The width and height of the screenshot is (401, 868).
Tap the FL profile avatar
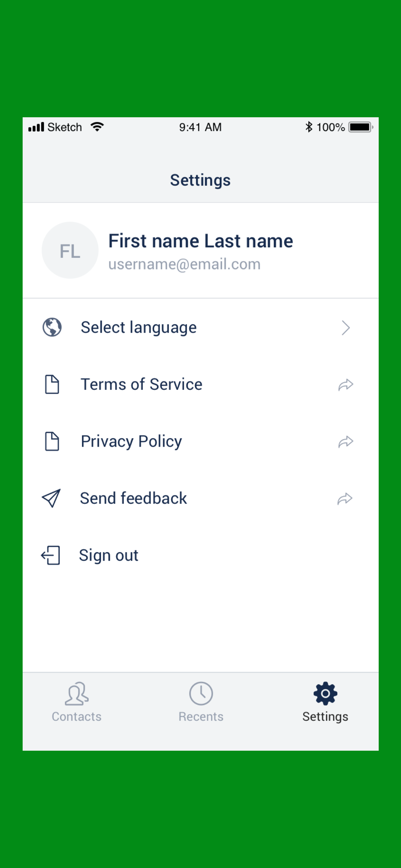point(70,250)
